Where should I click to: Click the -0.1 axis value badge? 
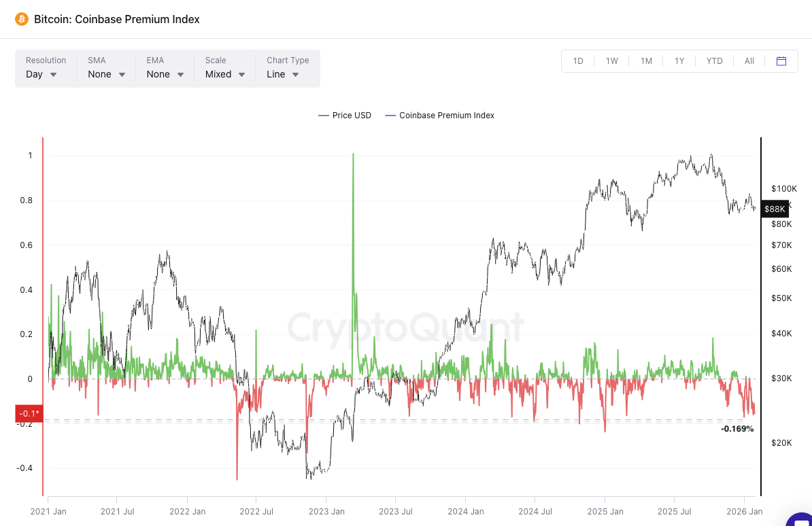tap(28, 413)
